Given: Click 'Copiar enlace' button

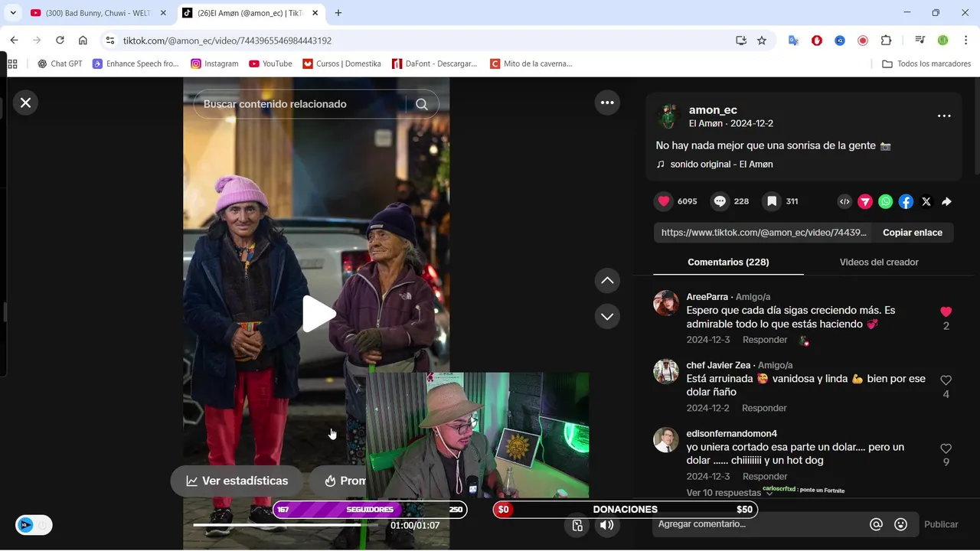Looking at the screenshot, I should pyautogui.click(x=913, y=233).
